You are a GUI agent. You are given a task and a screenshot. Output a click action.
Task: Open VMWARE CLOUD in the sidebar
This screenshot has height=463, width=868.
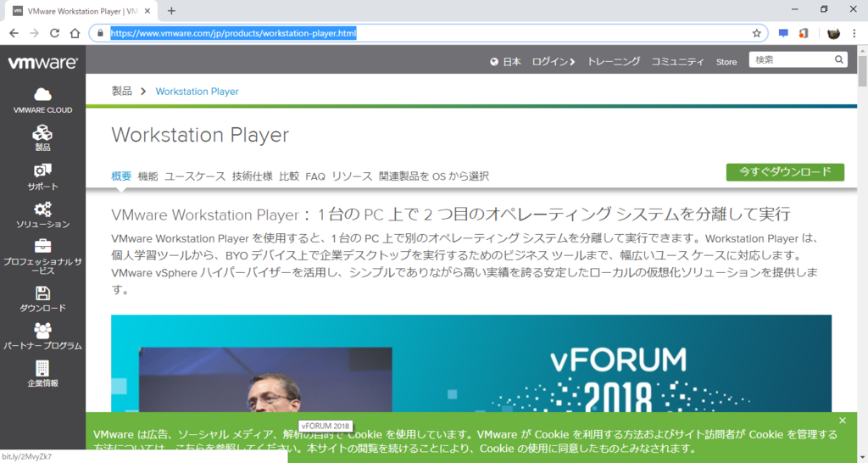point(42,100)
